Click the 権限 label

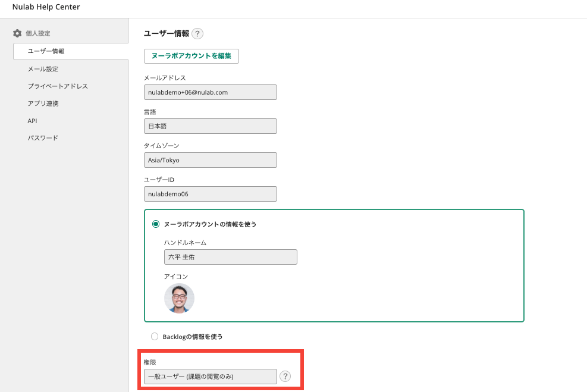click(150, 362)
